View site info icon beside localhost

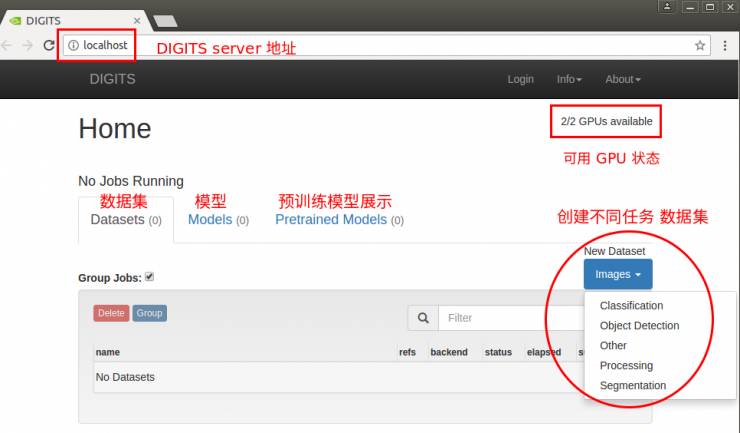[x=73, y=45]
